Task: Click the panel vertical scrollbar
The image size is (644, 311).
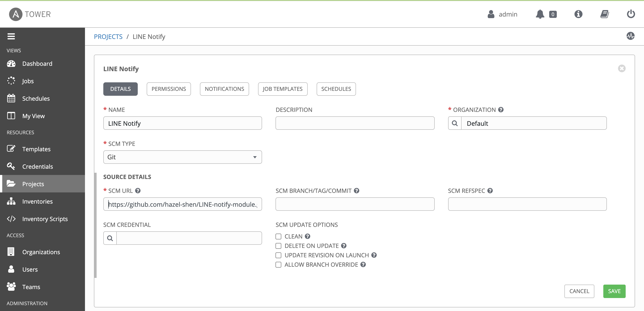Action: tap(95, 225)
